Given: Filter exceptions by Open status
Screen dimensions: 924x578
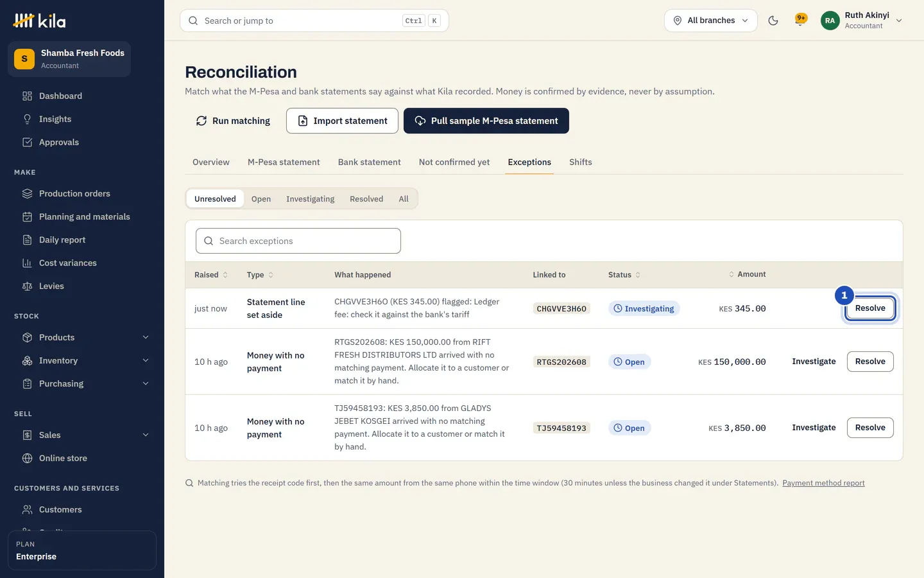Looking at the screenshot, I should pyautogui.click(x=261, y=199).
